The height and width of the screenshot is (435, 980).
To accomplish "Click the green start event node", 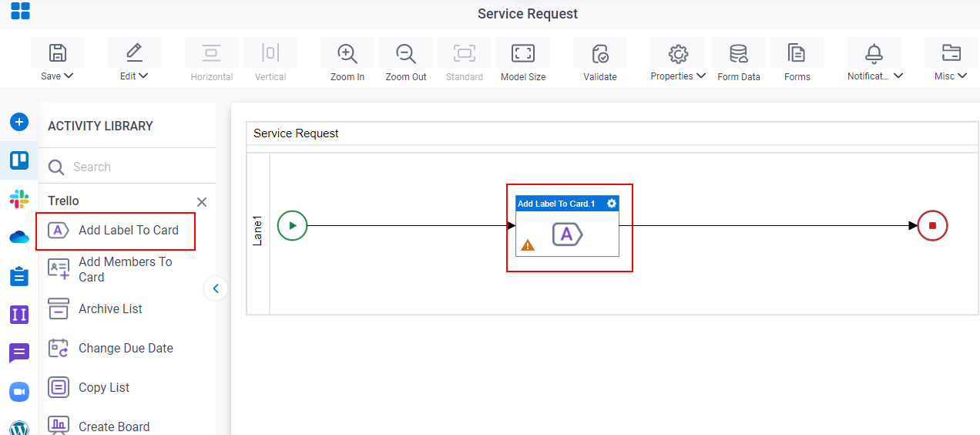I will (x=292, y=226).
